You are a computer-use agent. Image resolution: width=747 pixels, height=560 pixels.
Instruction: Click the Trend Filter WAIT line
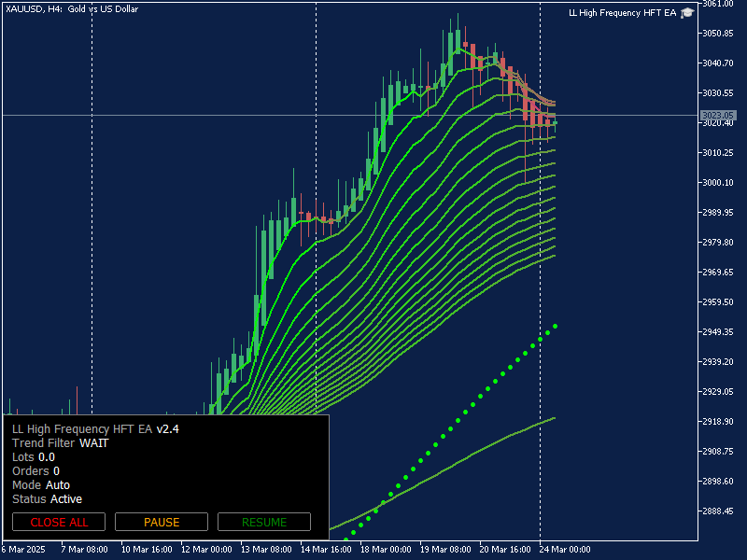pos(61,442)
